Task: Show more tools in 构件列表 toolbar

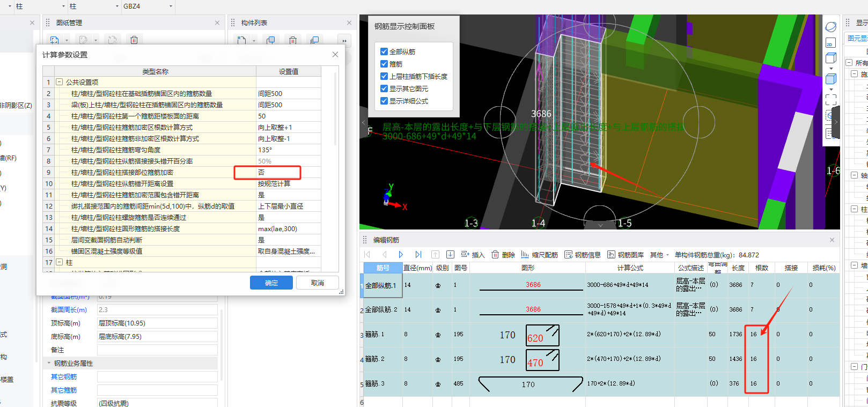Action: (344, 40)
